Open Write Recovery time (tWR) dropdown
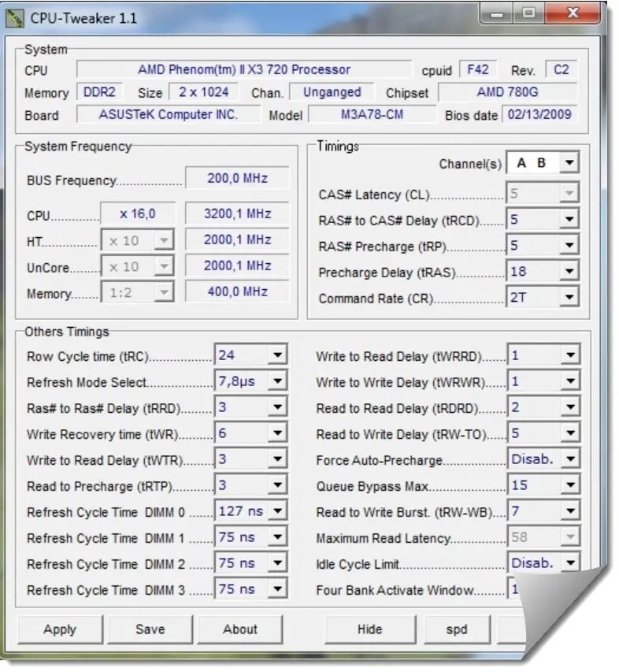 (x=250, y=433)
